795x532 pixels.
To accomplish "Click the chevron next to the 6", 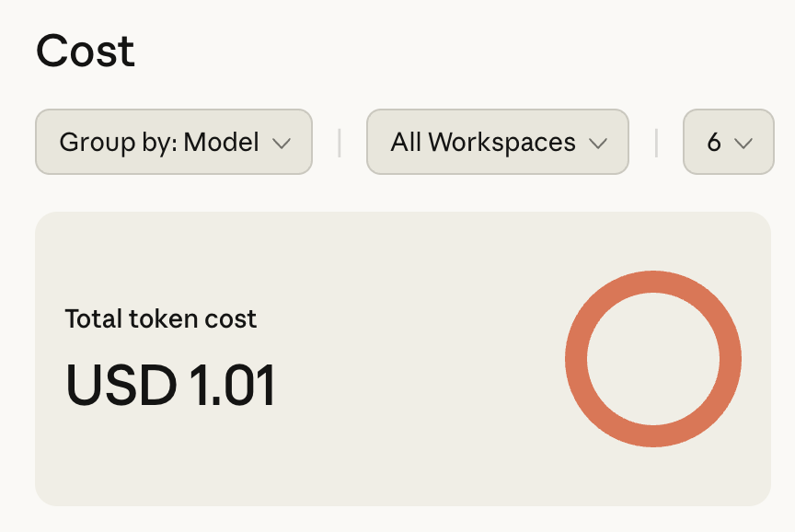I will tap(743, 144).
